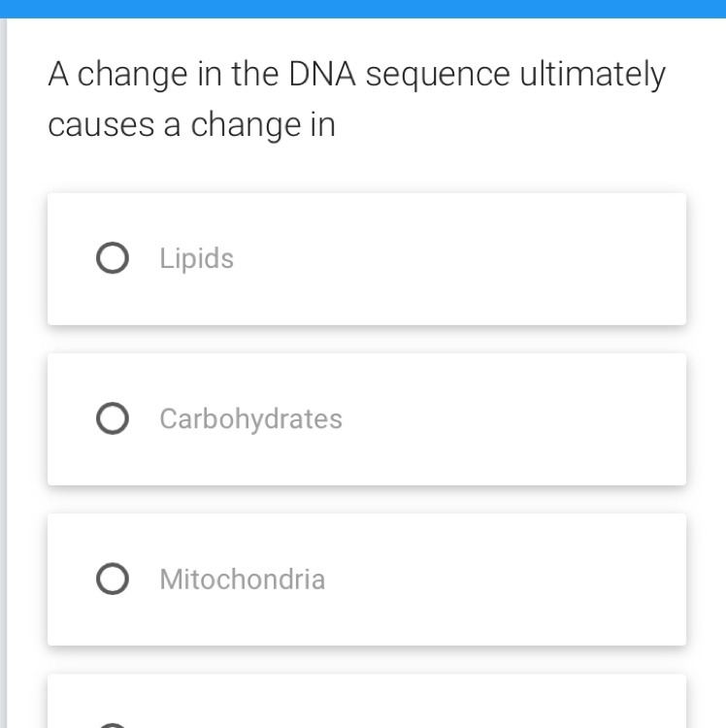Screen dimensions: 726x728
Task: Click the gap between Lipids and Carbohydrates cards
Action: [367, 339]
